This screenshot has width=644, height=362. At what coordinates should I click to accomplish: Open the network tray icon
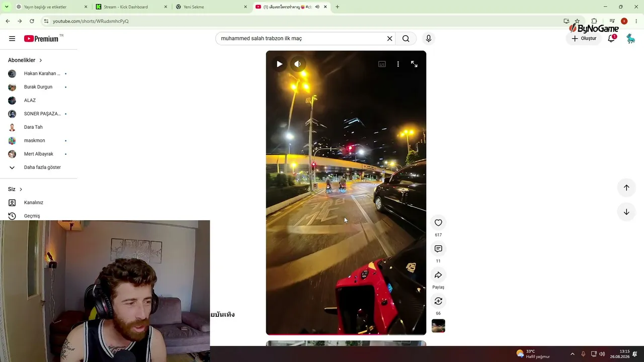pyautogui.click(x=594, y=354)
